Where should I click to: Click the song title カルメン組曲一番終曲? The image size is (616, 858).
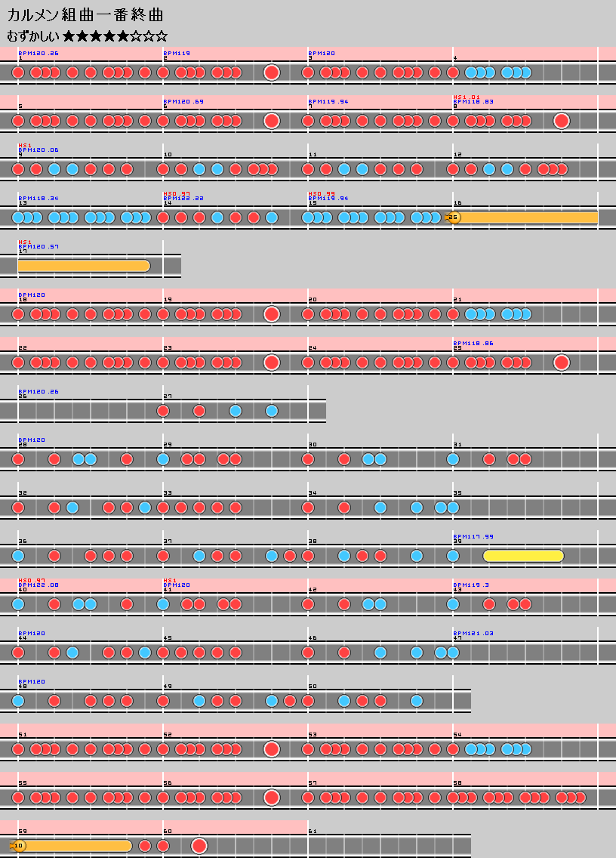pyautogui.click(x=85, y=15)
